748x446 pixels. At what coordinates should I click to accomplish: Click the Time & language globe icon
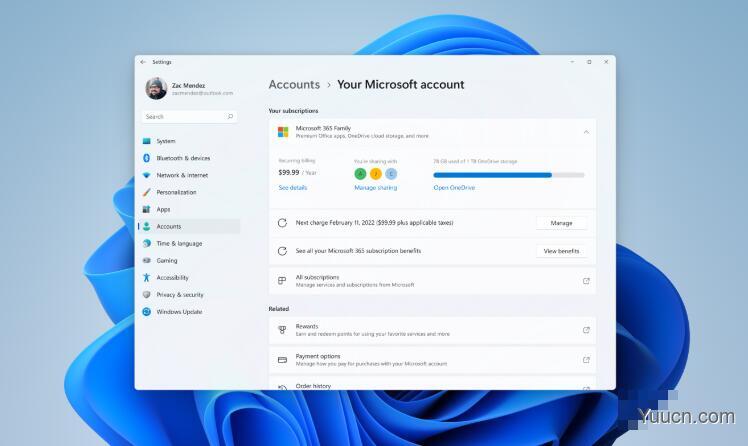146,243
